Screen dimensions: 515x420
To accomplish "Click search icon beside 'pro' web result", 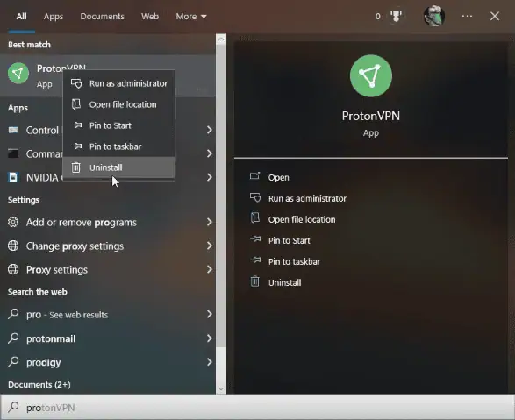I will tap(13, 314).
